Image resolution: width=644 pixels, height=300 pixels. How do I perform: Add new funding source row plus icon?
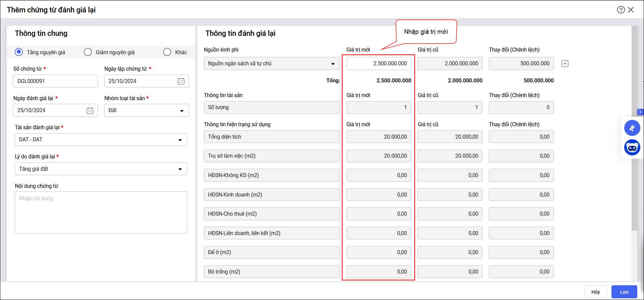(x=565, y=64)
